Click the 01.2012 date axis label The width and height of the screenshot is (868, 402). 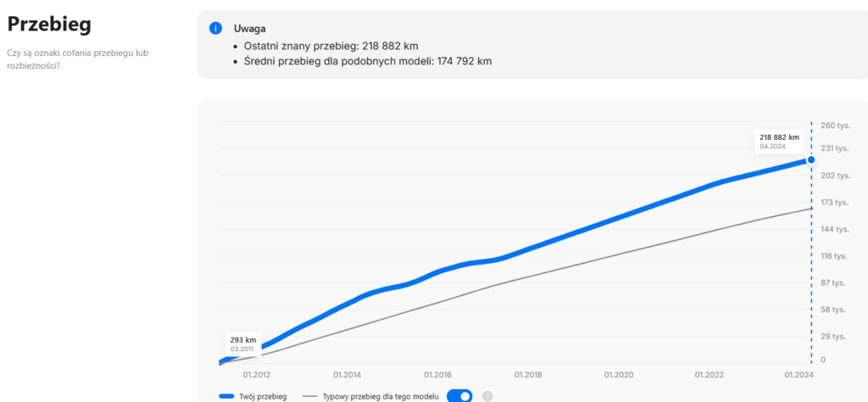[257, 374]
